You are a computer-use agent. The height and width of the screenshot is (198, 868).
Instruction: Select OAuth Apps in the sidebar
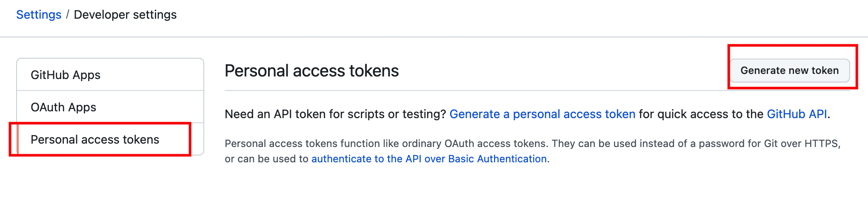(x=63, y=107)
